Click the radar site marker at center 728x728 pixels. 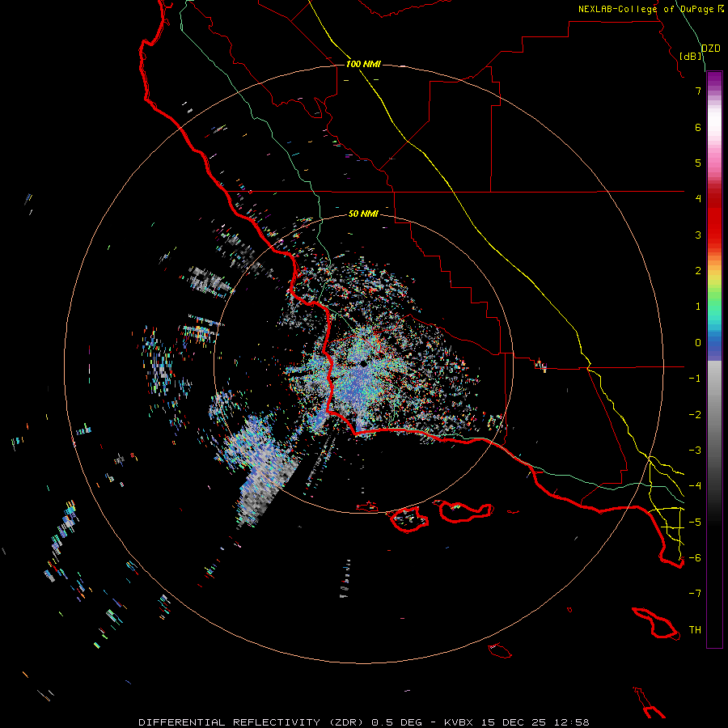point(363,363)
